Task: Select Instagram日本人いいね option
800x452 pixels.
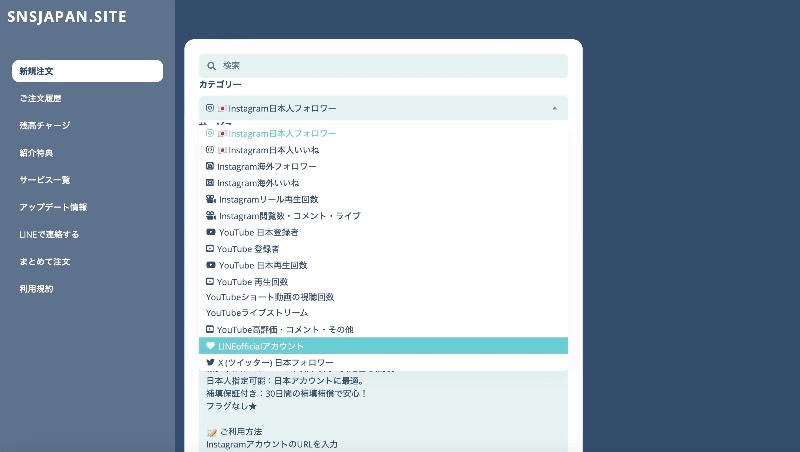Action: 383,150
